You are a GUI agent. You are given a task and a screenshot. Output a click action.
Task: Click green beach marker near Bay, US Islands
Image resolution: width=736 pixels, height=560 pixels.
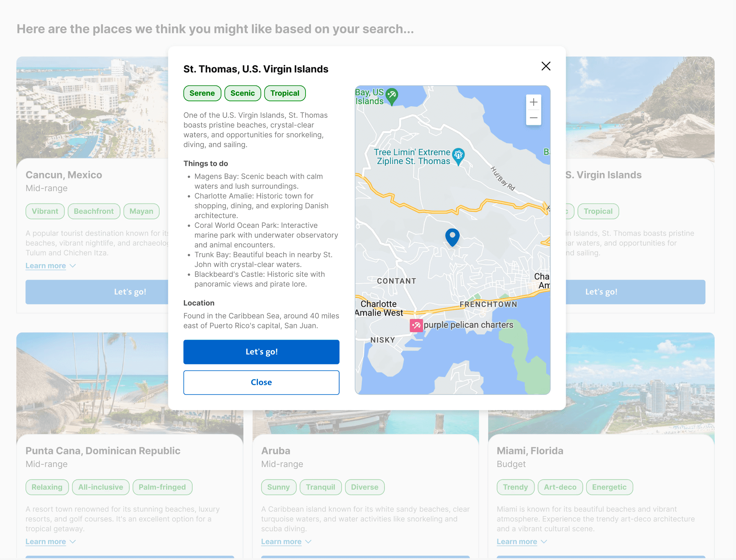[x=392, y=96]
